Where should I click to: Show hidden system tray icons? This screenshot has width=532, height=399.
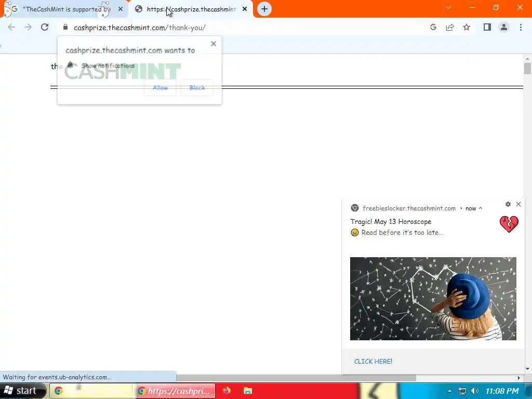tap(449, 391)
